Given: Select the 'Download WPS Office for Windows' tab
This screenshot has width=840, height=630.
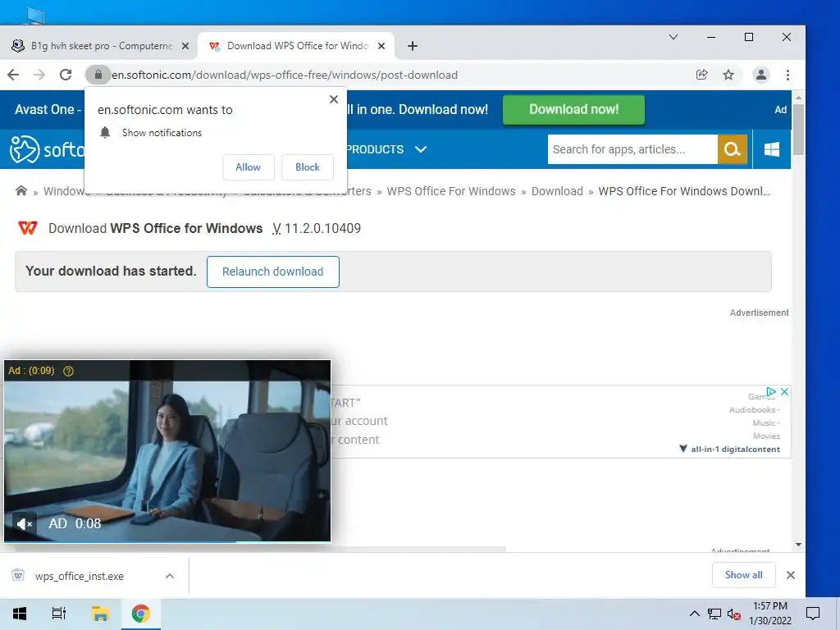Looking at the screenshot, I should tap(295, 46).
